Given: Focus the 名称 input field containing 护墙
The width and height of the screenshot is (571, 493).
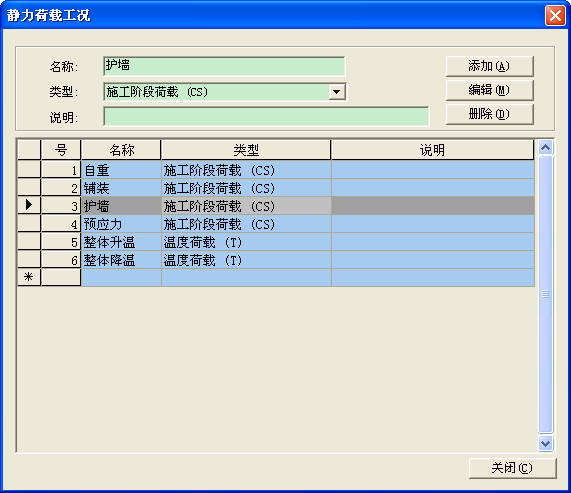Looking at the screenshot, I should tap(224, 66).
